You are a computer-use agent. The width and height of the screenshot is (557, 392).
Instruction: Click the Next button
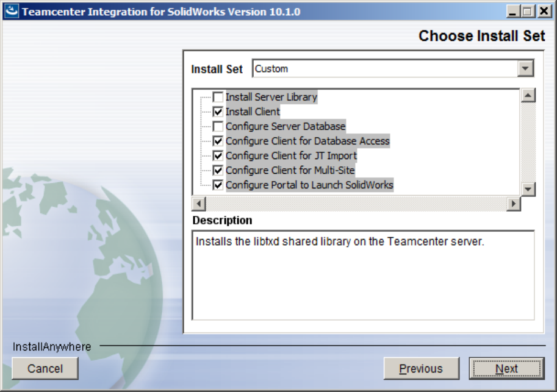(x=506, y=369)
